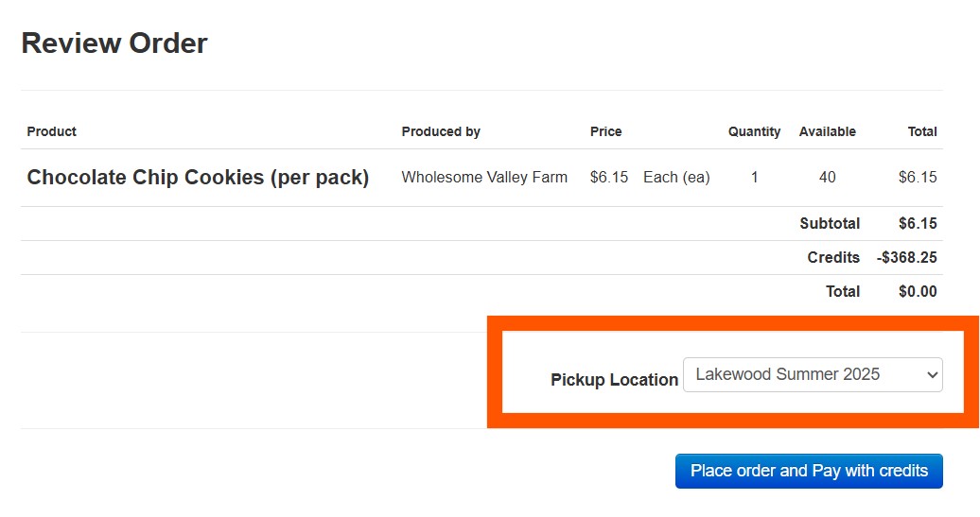The height and width of the screenshot is (517, 980).
Task: Click Place order and Pay with credits
Action: tap(809, 471)
